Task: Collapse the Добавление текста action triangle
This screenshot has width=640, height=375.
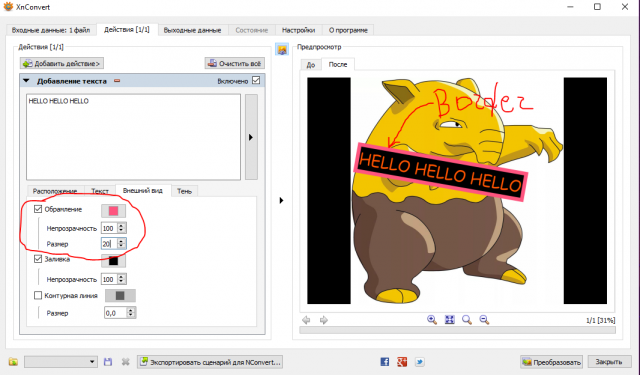Action: 26,81
